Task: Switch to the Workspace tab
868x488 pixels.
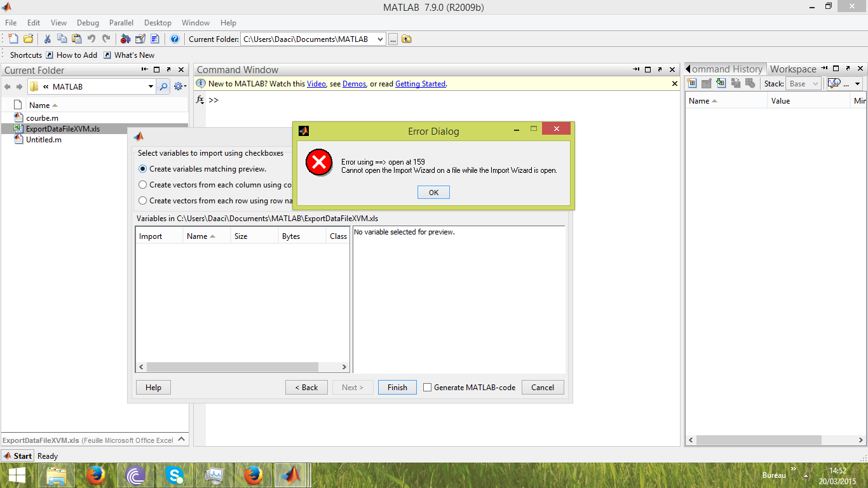Action: coord(793,69)
